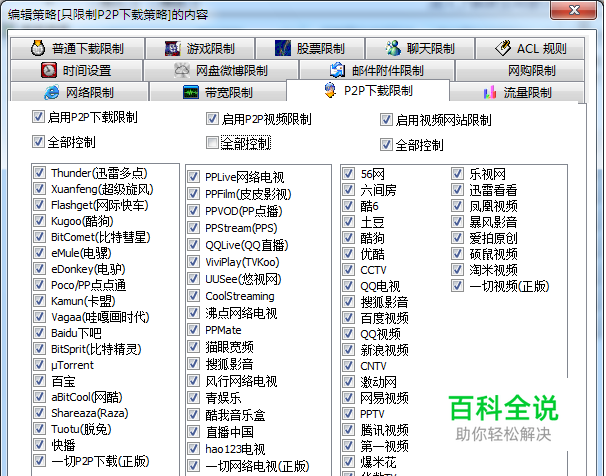Uncheck μTorrent checkbox
The image size is (606, 476).
tap(39, 365)
